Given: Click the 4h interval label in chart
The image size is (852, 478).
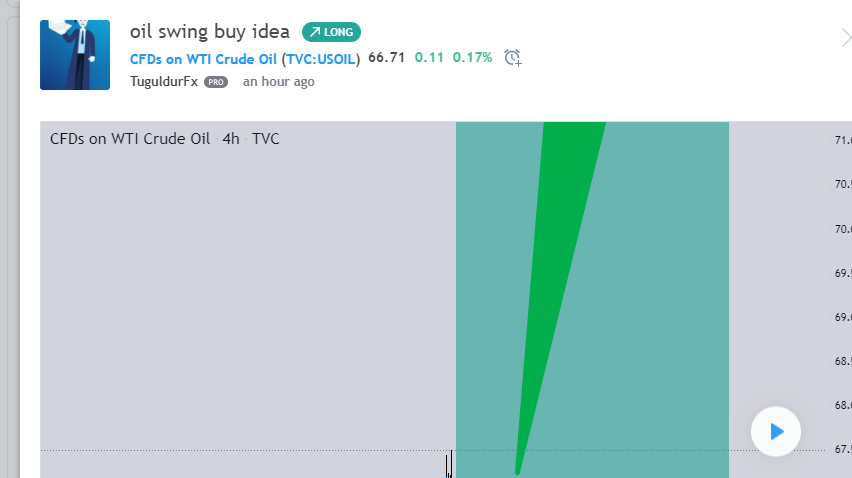Looking at the screenshot, I should (231, 139).
